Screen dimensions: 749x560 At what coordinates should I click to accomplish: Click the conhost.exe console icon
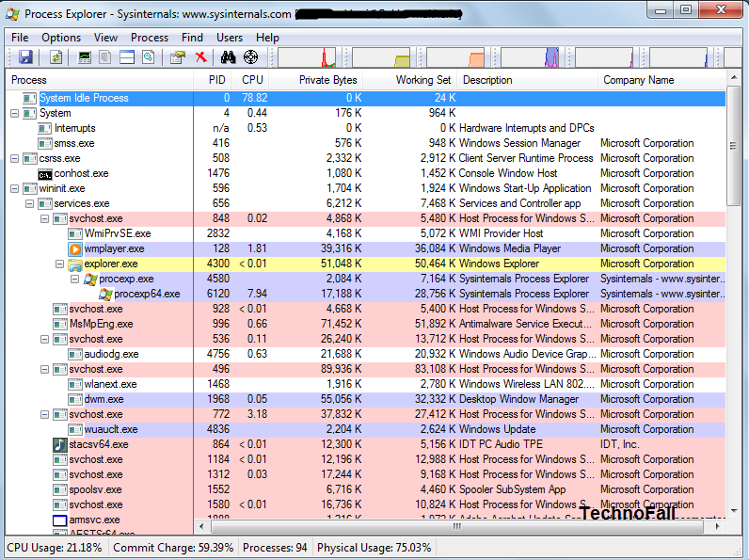pyautogui.click(x=45, y=174)
